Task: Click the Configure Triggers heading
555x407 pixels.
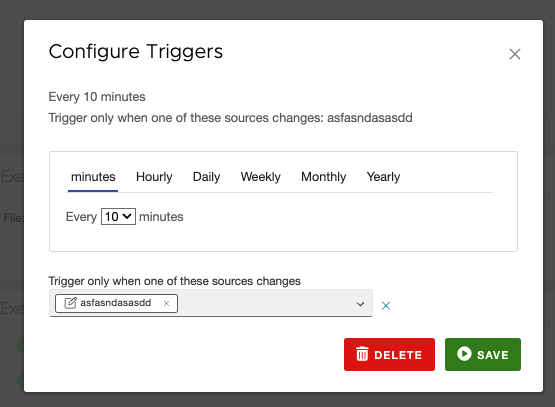Action: 136,52
